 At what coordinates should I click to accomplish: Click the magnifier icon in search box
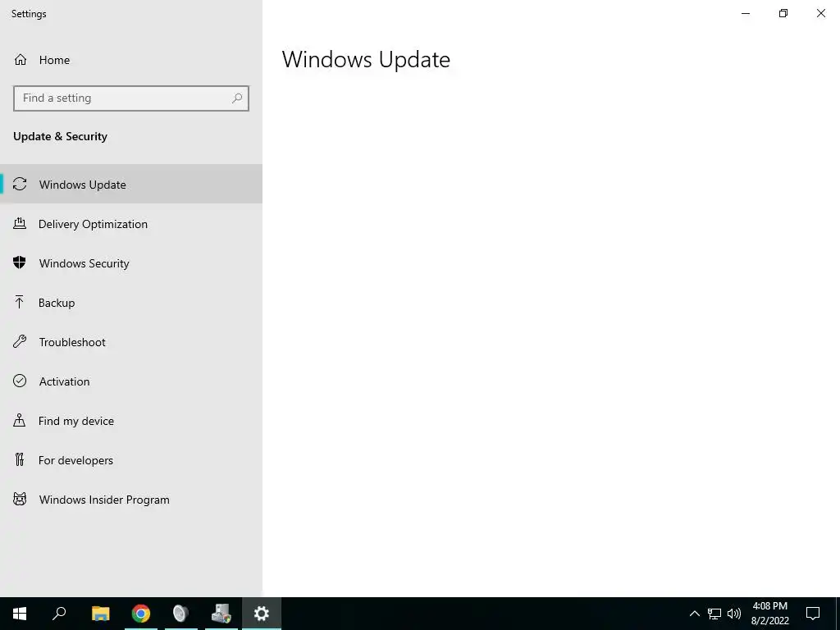point(237,98)
